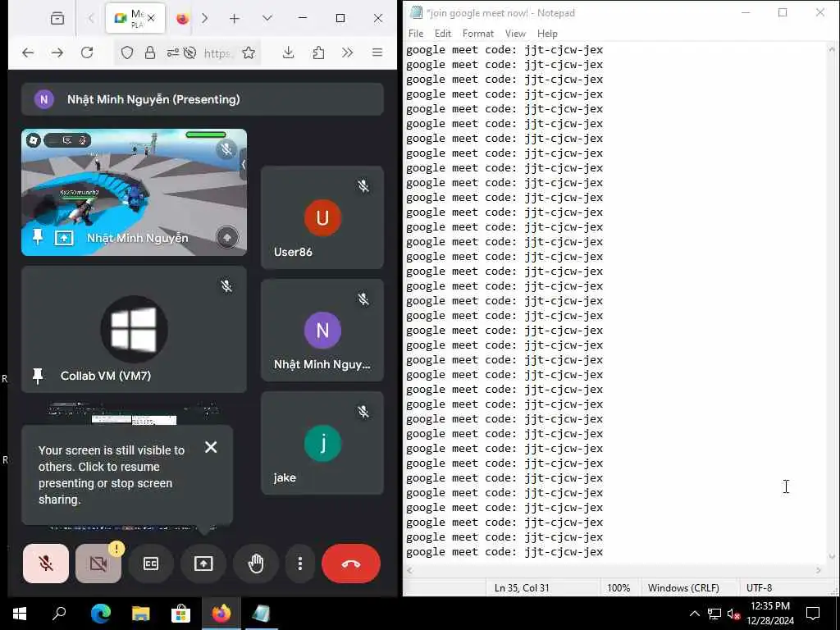Unpin Nhật Minh Nguyễn presentation pin icon
840x630 pixels.
pos(38,237)
